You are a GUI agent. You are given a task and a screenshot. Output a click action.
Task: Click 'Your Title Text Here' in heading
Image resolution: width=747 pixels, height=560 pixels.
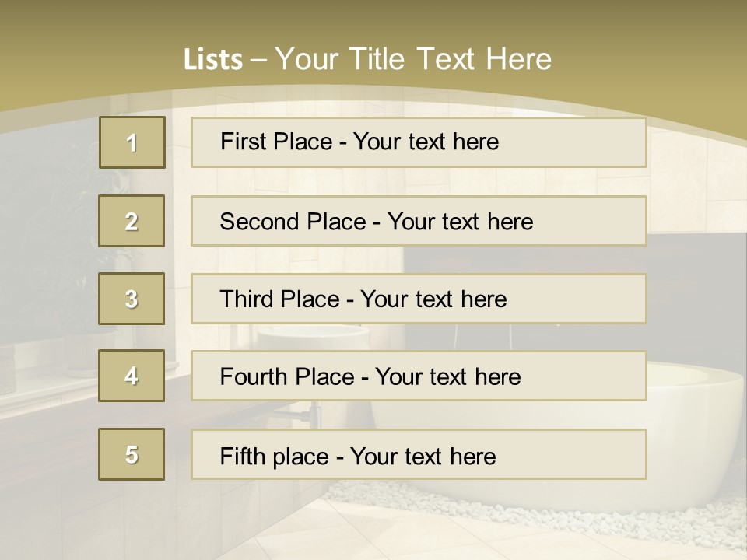pos(413,59)
